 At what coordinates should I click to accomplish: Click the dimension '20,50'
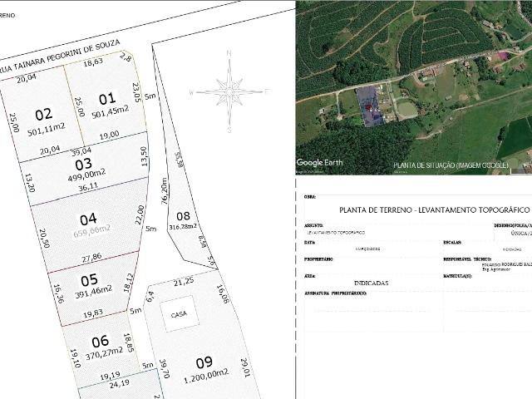tap(44, 239)
